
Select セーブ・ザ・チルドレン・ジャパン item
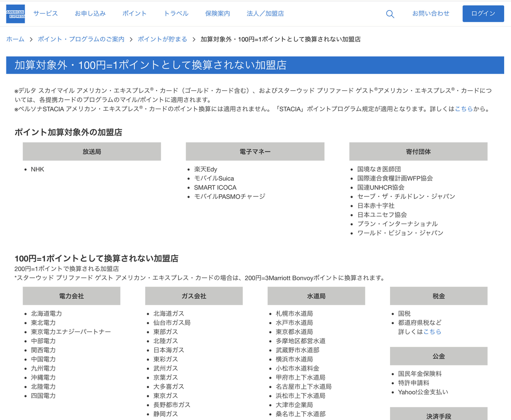(x=406, y=196)
